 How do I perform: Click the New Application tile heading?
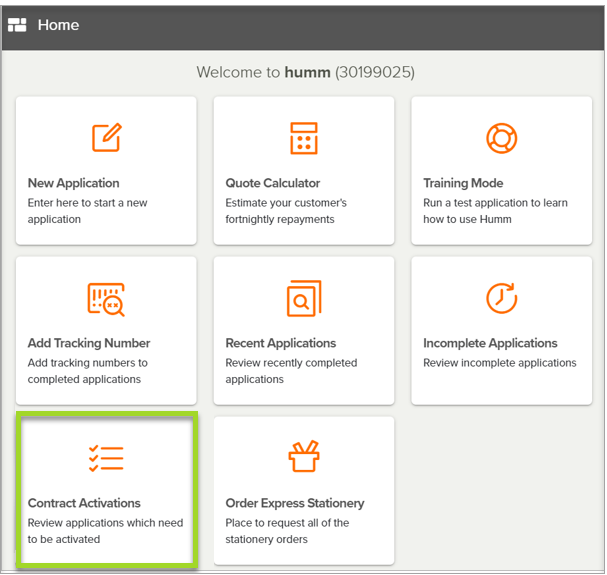tap(74, 183)
